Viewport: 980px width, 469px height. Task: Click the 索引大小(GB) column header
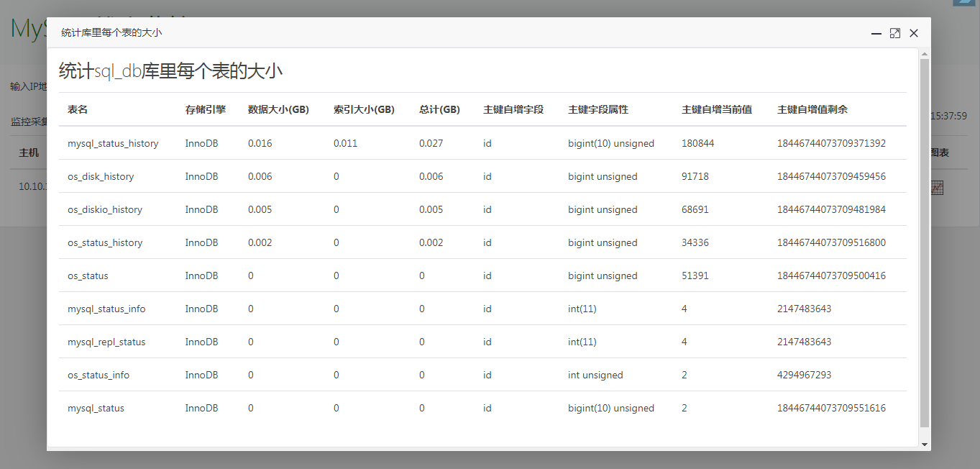[364, 110]
